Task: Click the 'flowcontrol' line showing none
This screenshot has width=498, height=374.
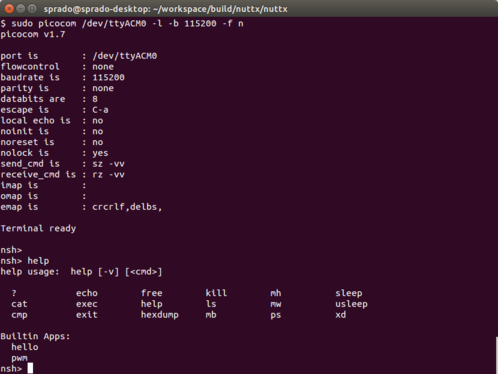Action: [57, 67]
